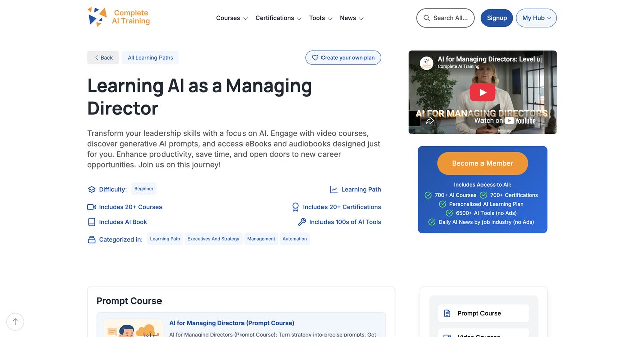
Task: Open the Learning Path category tag
Action: click(x=165, y=239)
